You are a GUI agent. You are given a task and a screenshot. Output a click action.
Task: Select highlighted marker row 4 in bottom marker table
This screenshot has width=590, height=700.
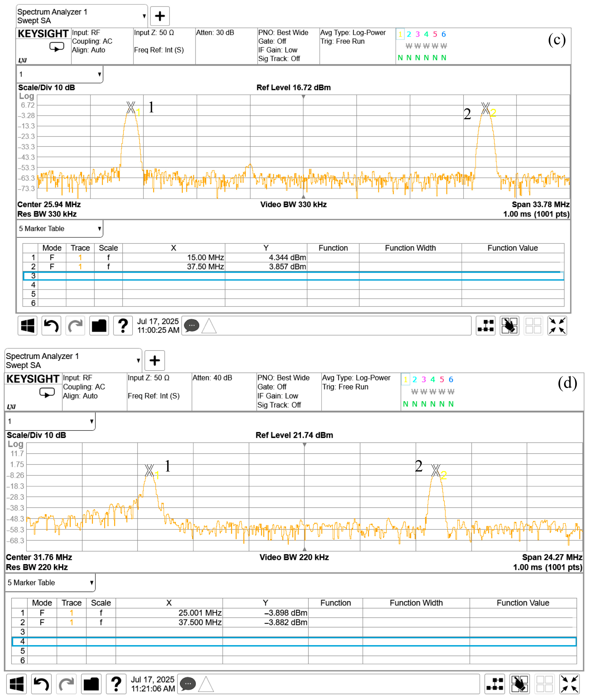[294, 641]
